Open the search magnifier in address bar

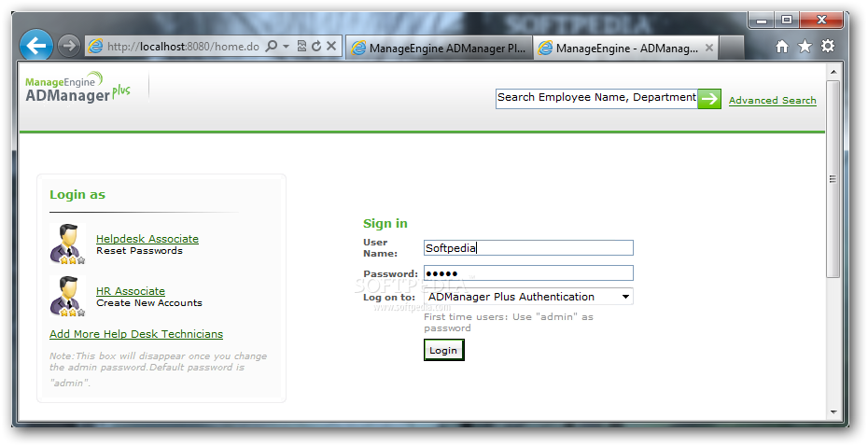272,47
